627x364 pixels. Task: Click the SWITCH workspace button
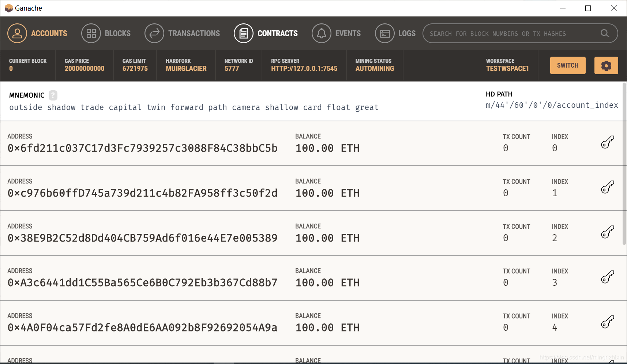[x=568, y=65]
